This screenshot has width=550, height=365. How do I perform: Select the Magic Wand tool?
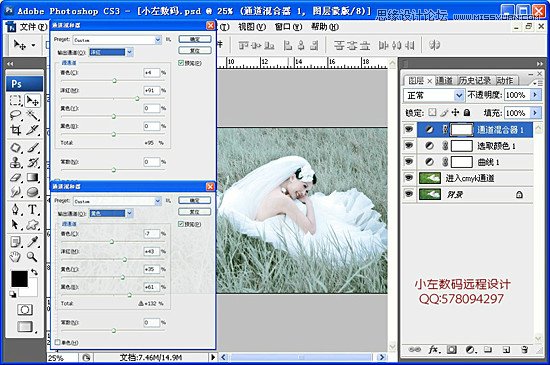[32, 115]
